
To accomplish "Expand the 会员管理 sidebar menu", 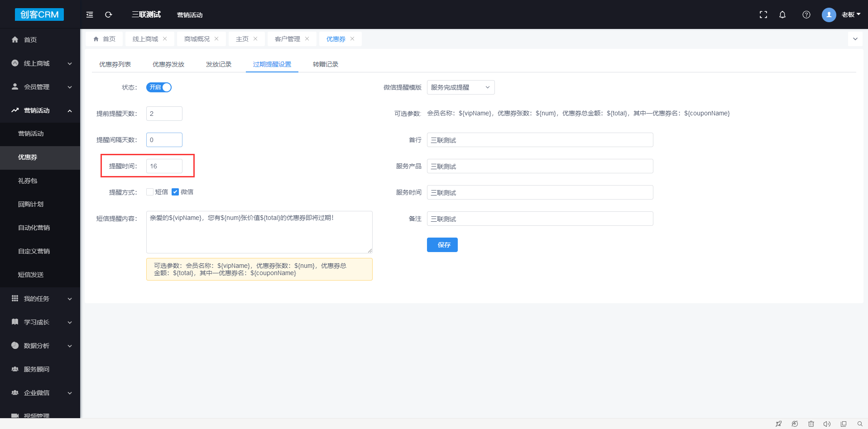I will coord(70,87).
